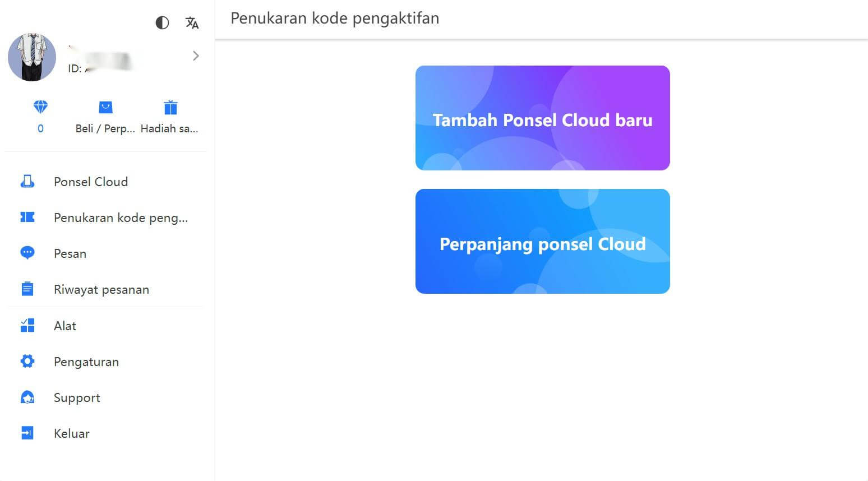The height and width of the screenshot is (481, 868).
Task: Open the Hadiah saya gift icon
Action: [x=170, y=107]
